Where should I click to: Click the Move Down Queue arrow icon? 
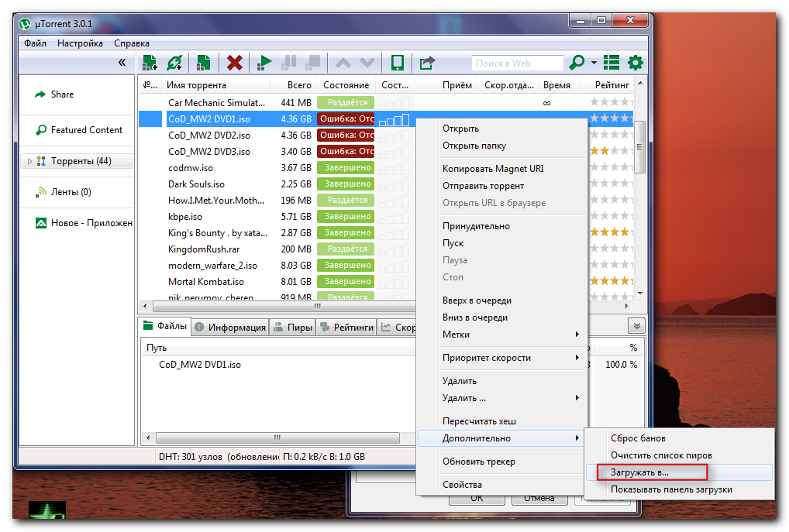(x=367, y=63)
